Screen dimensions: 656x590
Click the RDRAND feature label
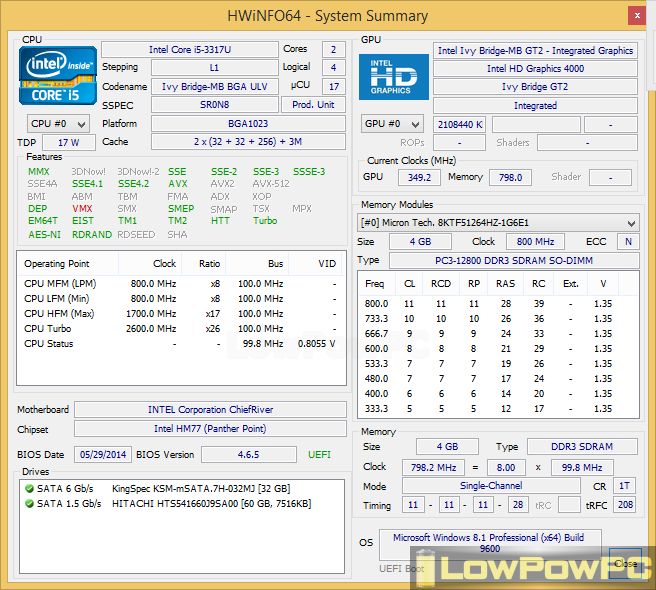pos(92,234)
